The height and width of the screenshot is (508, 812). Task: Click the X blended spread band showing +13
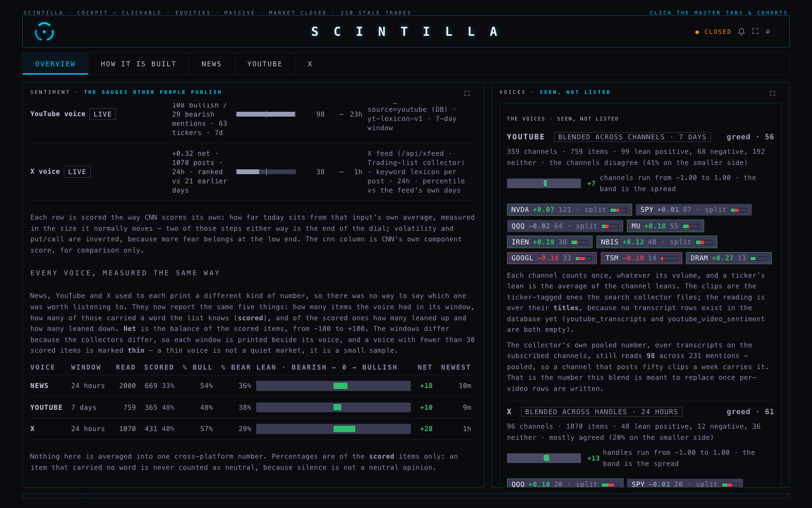point(544,458)
